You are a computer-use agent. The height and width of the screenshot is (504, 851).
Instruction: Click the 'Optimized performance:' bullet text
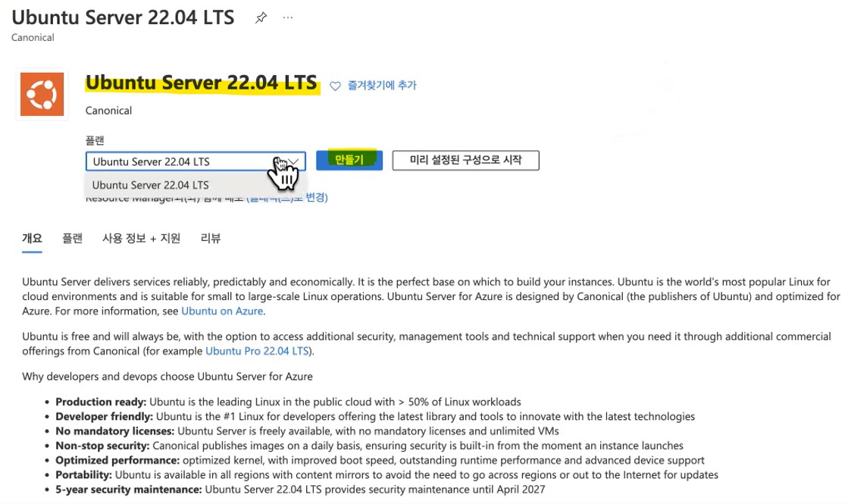click(x=117, y=461)
